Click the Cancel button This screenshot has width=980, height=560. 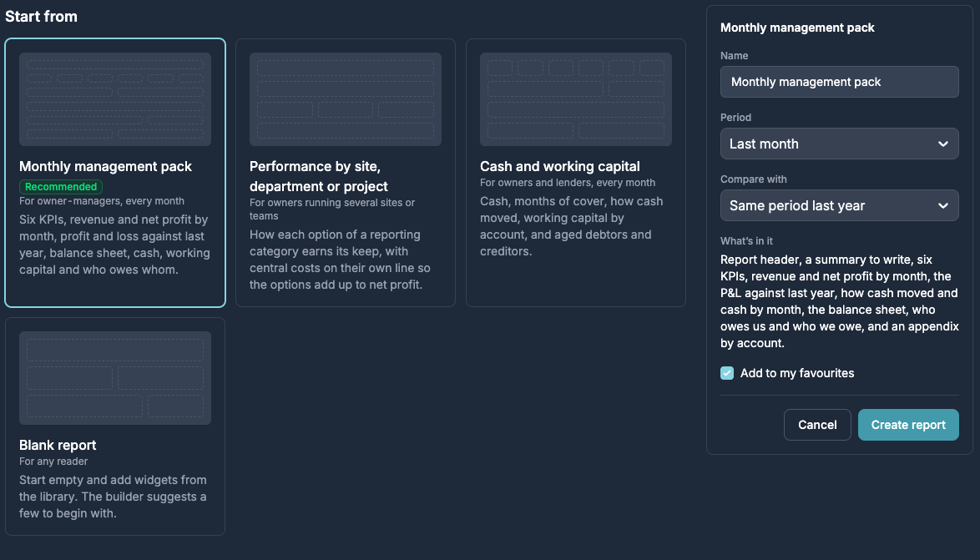click(x=817, y=425)
